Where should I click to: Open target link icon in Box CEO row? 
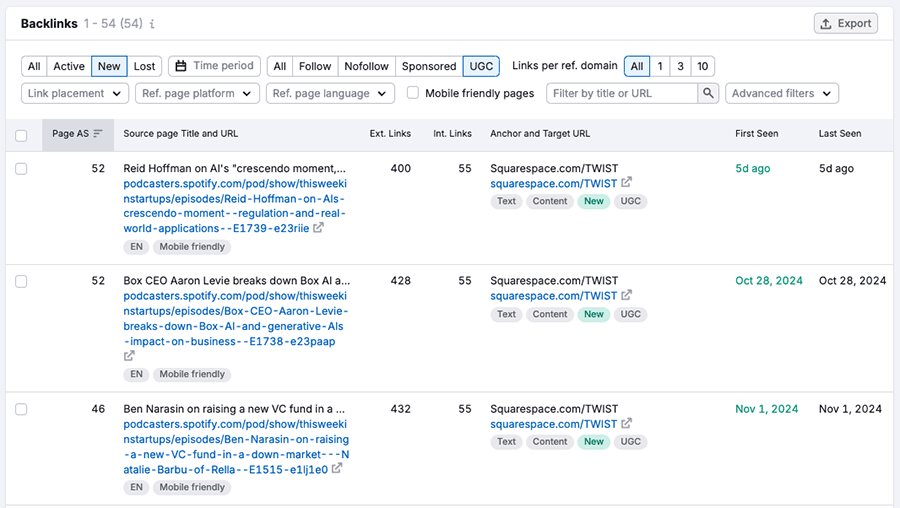[626, 295]
